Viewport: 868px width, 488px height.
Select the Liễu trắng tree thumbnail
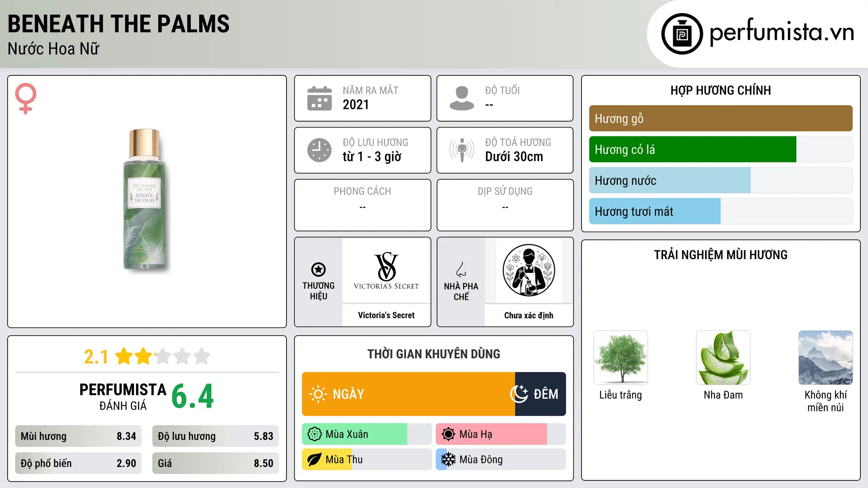(620, 358)
